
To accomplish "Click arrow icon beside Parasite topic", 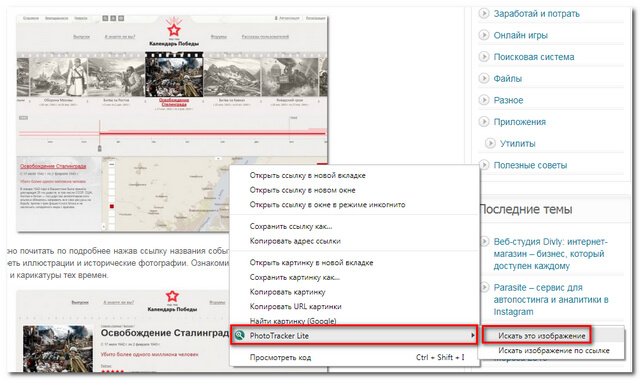I will (484, 287).
